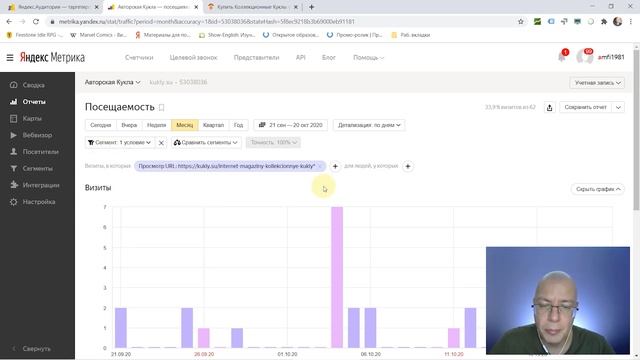Open user avatar amfi1981
640x360 pixels.
point(584,57)
